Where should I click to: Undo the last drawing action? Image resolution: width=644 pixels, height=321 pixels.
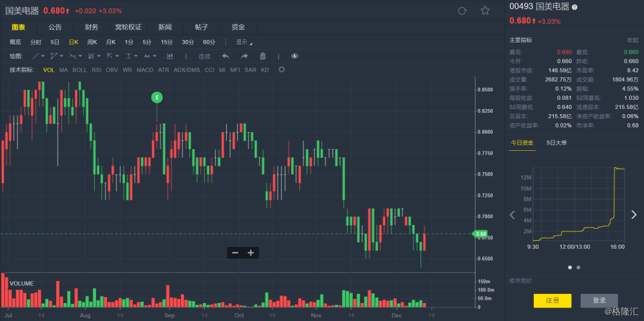point(225,56)
